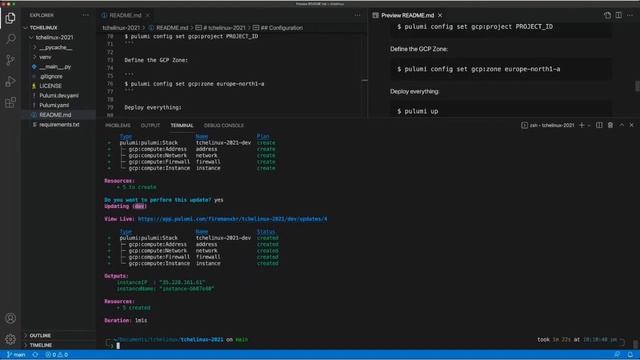Open the Search view in activity bar
This screenshot has height=360, width=640.
click(11, 39)
